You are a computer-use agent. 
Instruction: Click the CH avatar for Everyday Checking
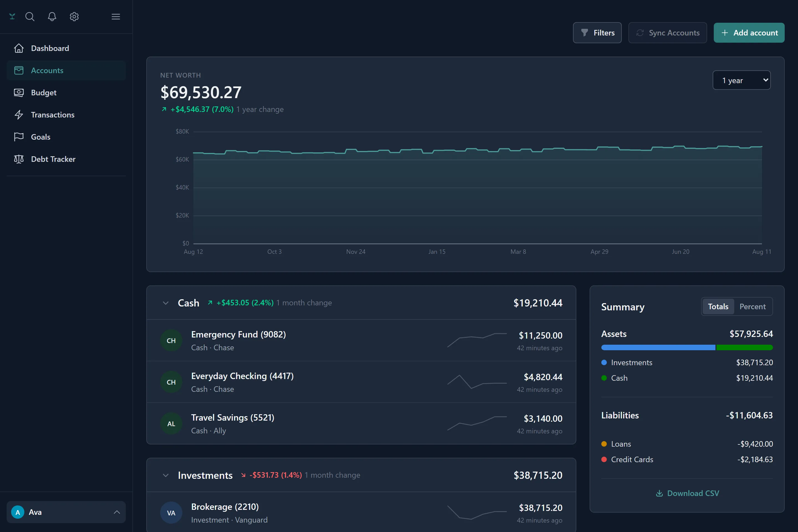(171, 382)
